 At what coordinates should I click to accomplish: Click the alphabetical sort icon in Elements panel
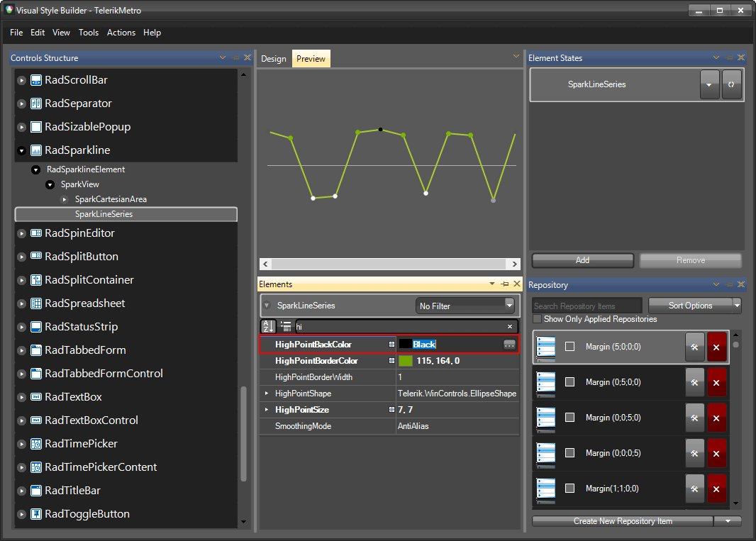pos(268,326)
